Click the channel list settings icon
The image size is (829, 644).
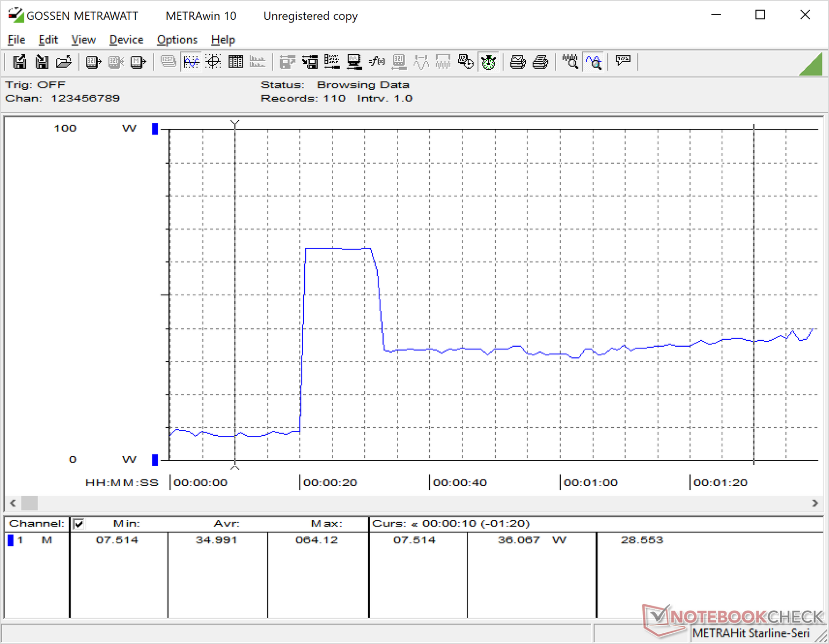pyautogui.click(x=332, y=62)
